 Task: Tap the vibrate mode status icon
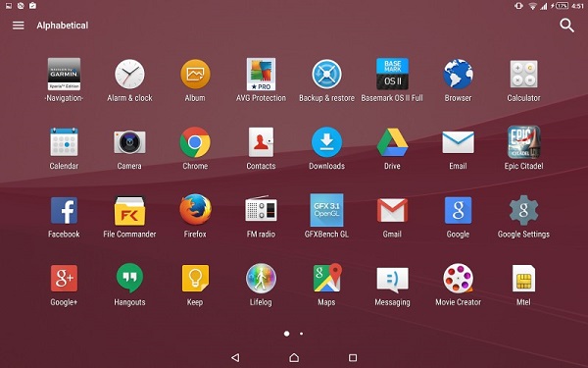(518, 6)
